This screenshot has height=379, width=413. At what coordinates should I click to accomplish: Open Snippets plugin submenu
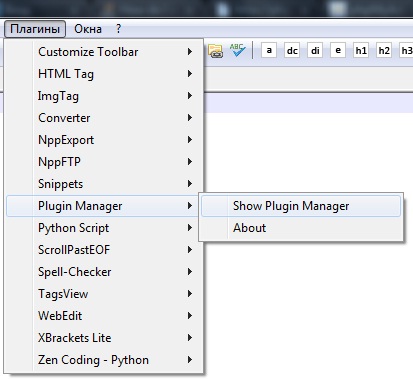pos(104,184)
